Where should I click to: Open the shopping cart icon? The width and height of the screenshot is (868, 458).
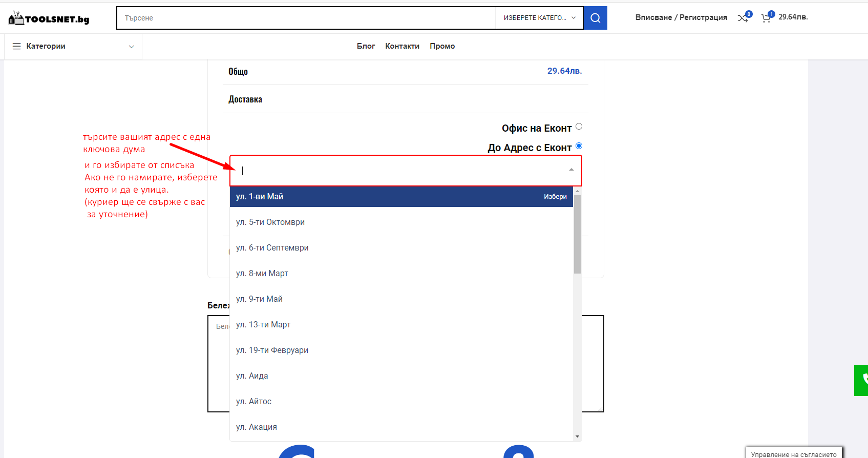766,18
